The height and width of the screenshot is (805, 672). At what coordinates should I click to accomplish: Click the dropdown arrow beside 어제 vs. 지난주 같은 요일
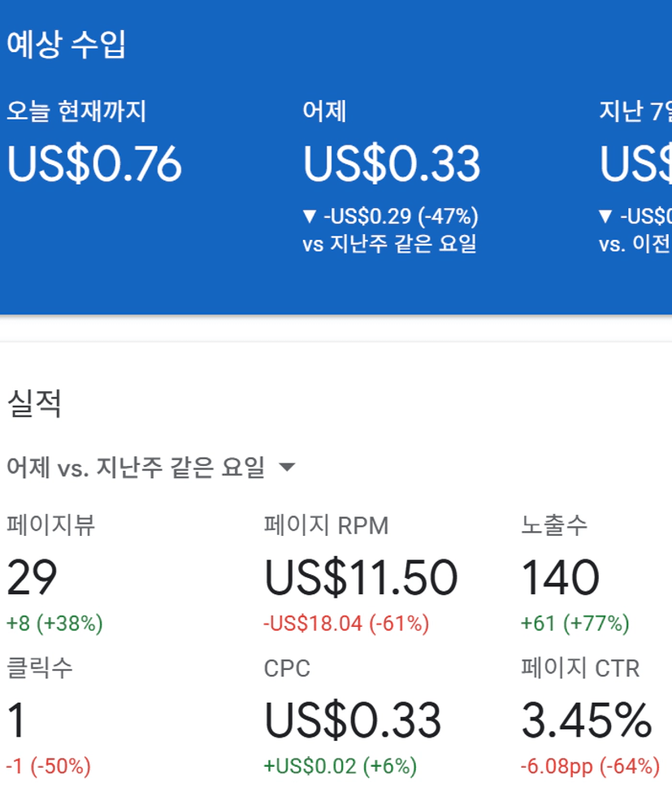(287, 468)
